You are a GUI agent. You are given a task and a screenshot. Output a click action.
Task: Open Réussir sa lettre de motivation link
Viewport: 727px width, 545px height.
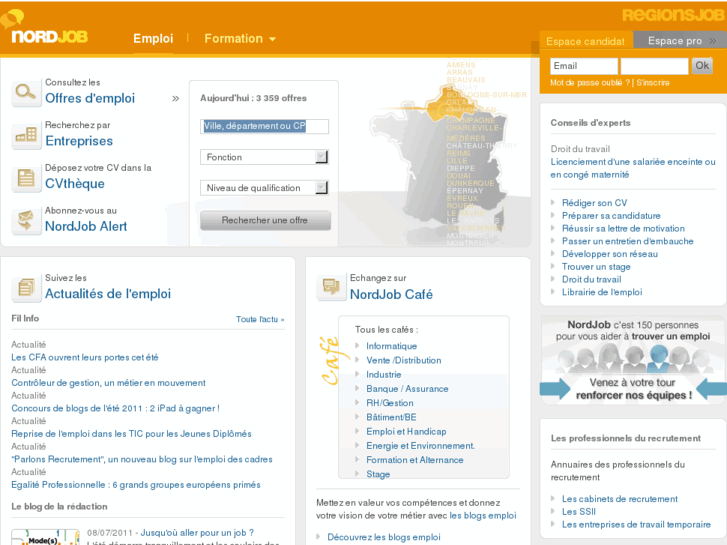tap(623, 229)
